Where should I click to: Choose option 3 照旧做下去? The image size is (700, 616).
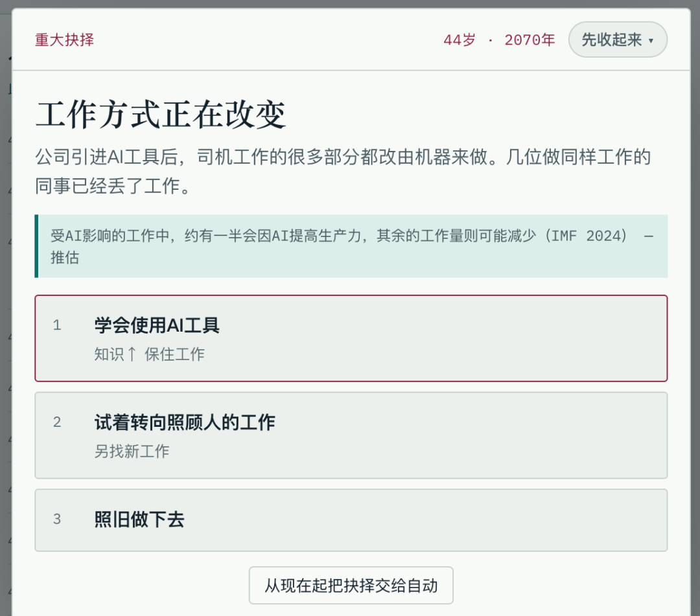pos(351,520)
